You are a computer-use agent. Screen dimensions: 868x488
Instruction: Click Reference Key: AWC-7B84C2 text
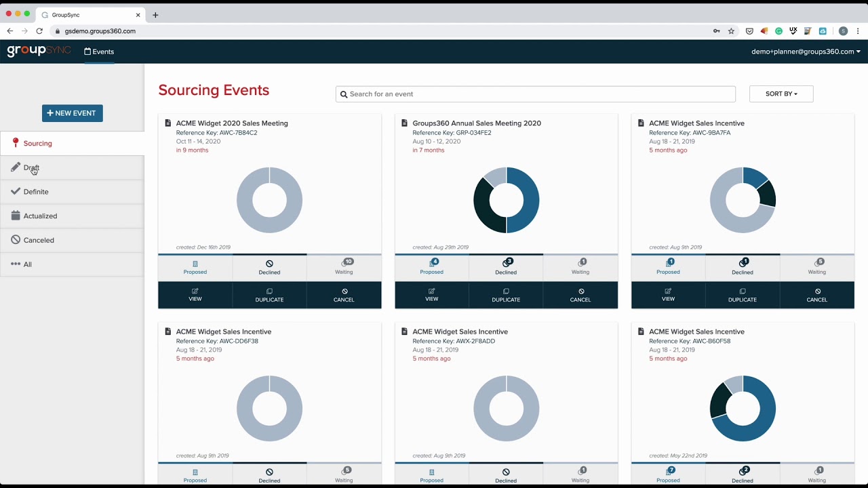point(217,133)
